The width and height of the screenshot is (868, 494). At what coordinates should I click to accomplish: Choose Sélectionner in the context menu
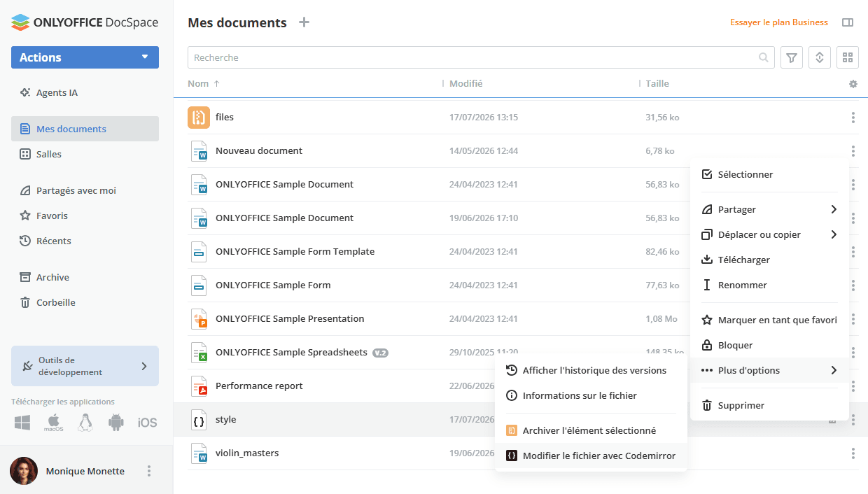(769, 174)
